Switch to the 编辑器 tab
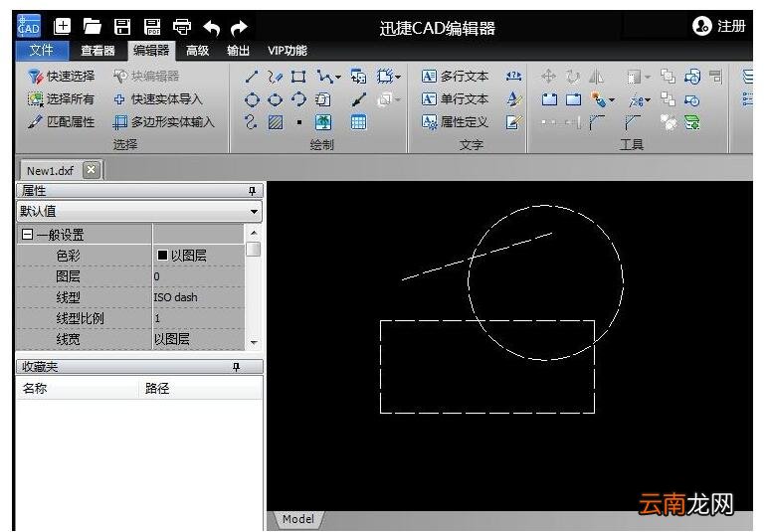 [151, 50]
